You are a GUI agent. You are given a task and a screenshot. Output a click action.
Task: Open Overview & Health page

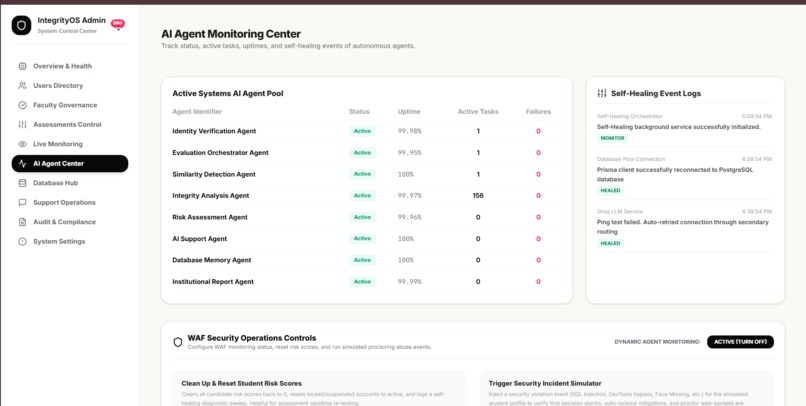coord(70,66)
